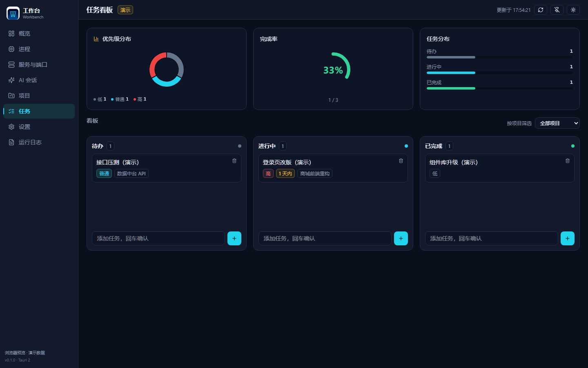The image size is (588, 368).
Task: Delete the 接口压测 task with its trash icon
Action: [x=234, y=161]
